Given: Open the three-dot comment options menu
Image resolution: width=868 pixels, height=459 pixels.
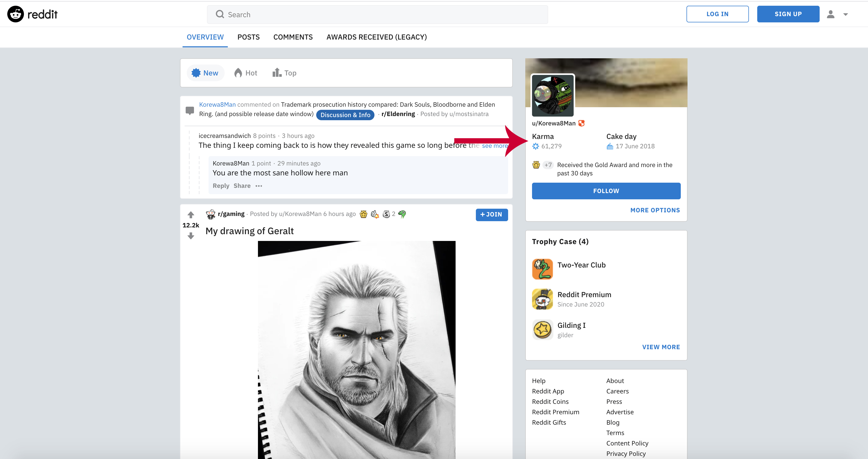Looking at the screenshot, I should tap(258, 186).
